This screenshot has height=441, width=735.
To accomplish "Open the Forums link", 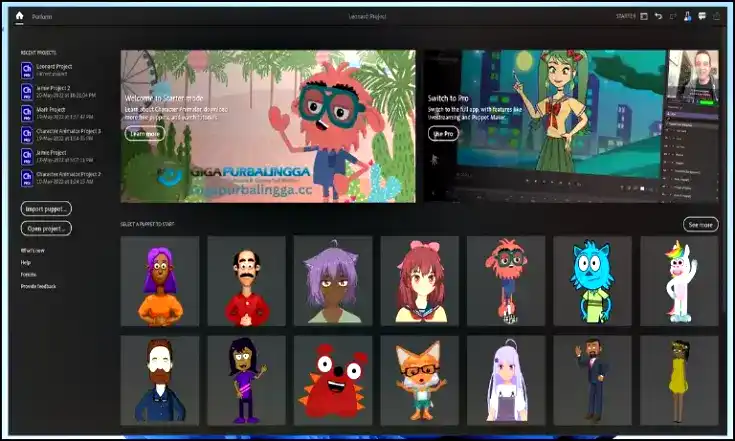I will (x=28, y=274).
